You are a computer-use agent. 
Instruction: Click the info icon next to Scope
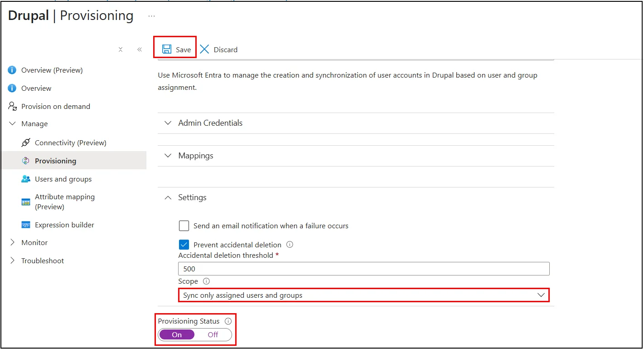tap(206, 281)
